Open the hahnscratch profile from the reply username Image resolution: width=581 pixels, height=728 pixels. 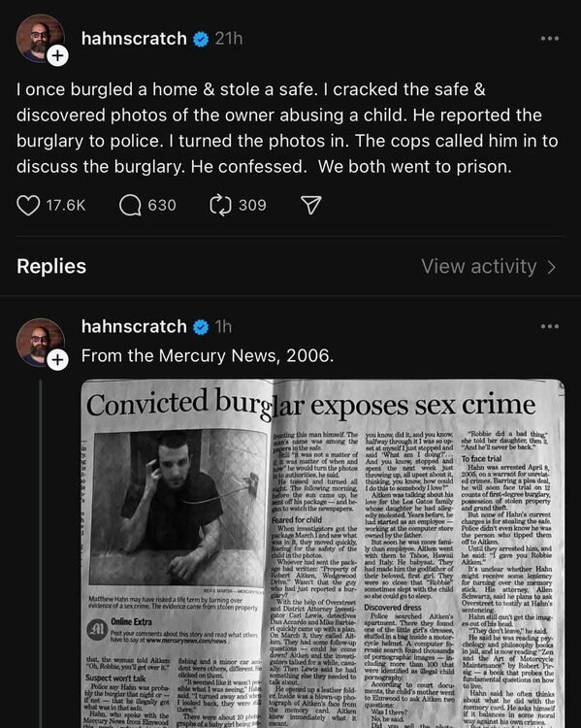click(134, 327)
